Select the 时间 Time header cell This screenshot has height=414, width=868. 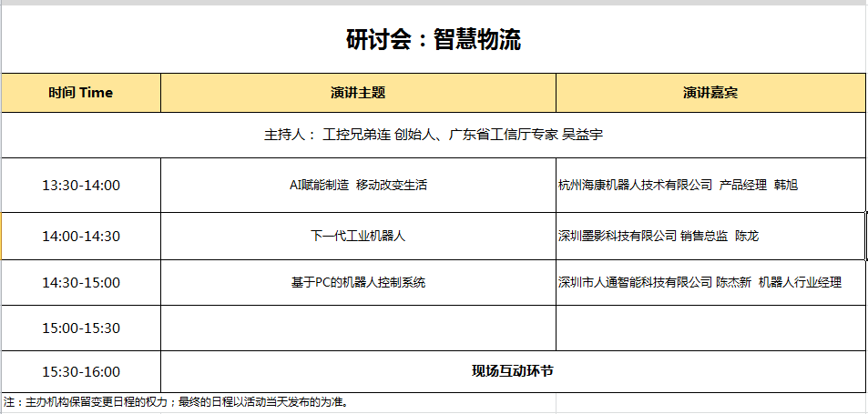tap(81, 93)
